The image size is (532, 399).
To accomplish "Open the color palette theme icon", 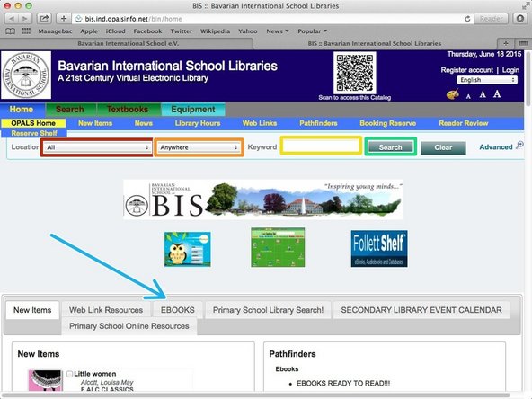I will pyautogui.click(x=453, y=94).
